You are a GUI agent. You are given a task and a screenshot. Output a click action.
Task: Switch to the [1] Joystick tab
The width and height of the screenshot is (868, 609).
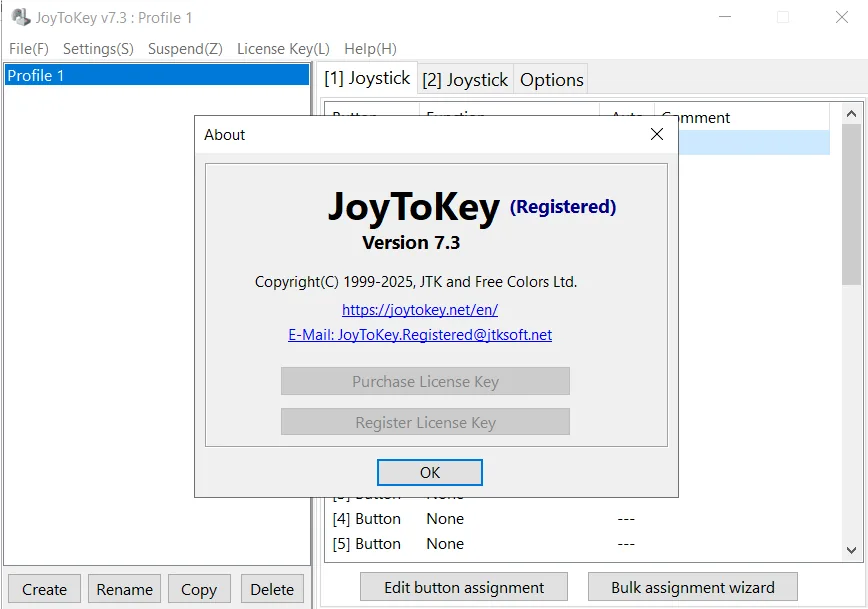(x=367, y=78)
